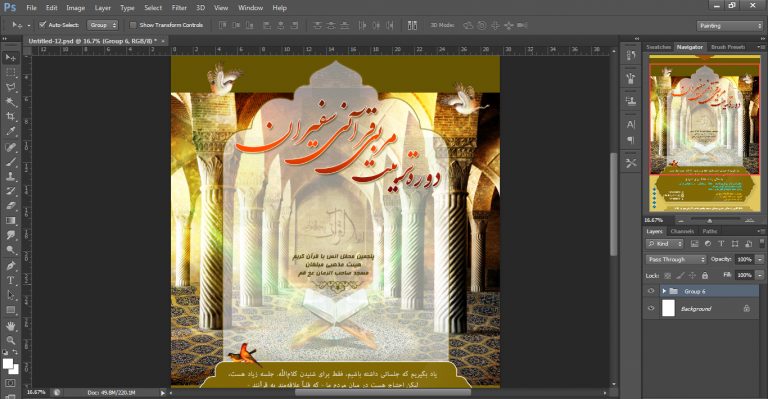This screenshot has width=768, height=399.
Task: Select the Crop tool
Action: coord(10,117)
